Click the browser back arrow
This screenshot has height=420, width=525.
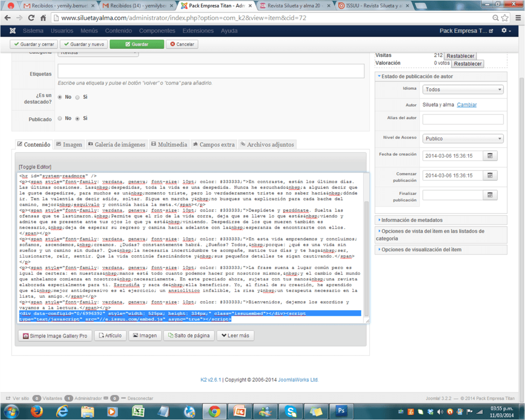point(7,18)
